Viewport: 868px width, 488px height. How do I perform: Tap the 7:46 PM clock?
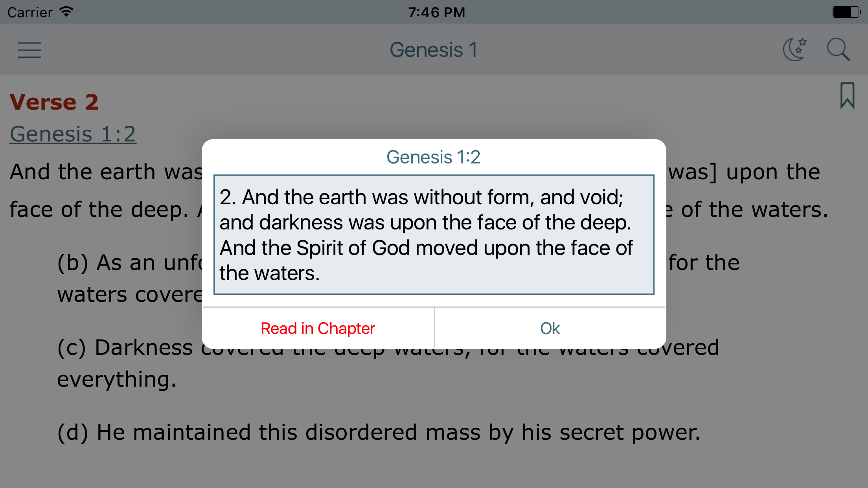[436, 12]
